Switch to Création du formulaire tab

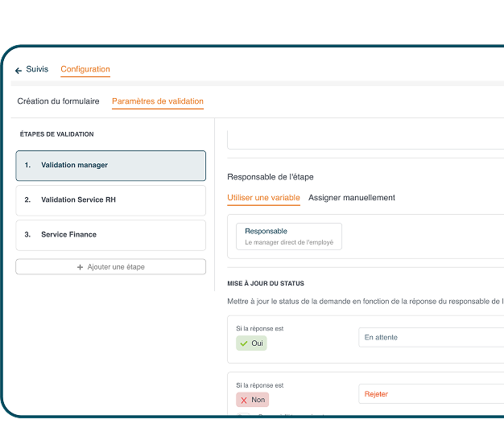coord(58,101)
